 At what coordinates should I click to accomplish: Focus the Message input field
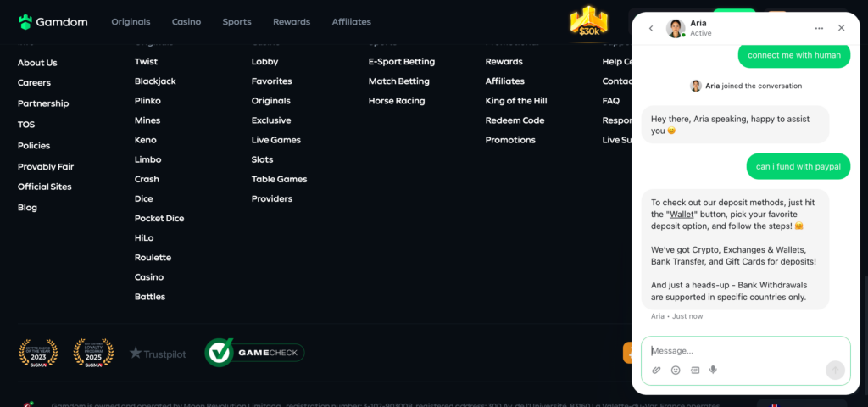coord(746,351)
